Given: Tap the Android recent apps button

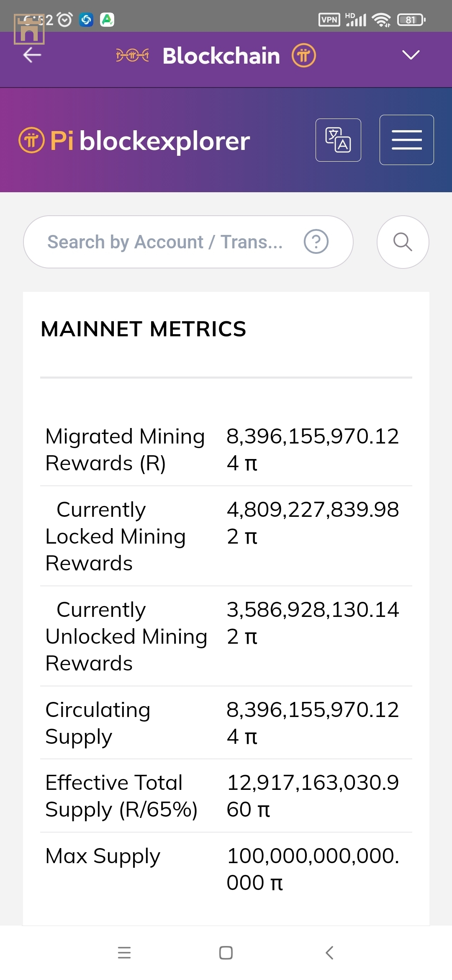Looking at the screenshot, I should coord(124,953).
